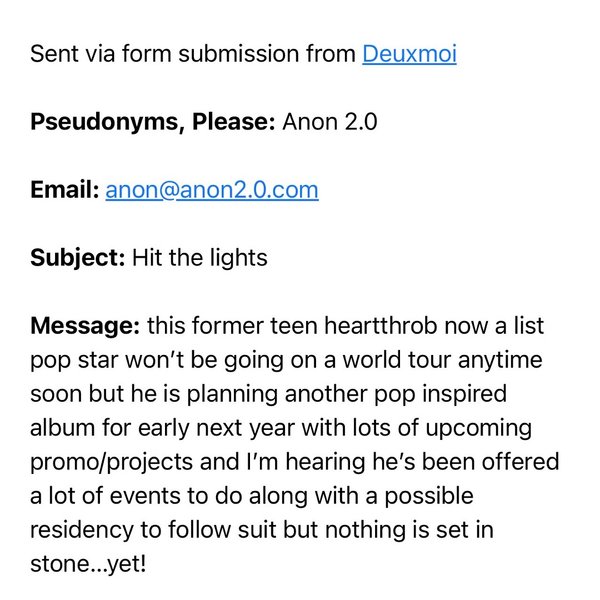Viewport: 600px width, 600px height.
Task: Click the bold "Email:" label
Action: point(65,190)
